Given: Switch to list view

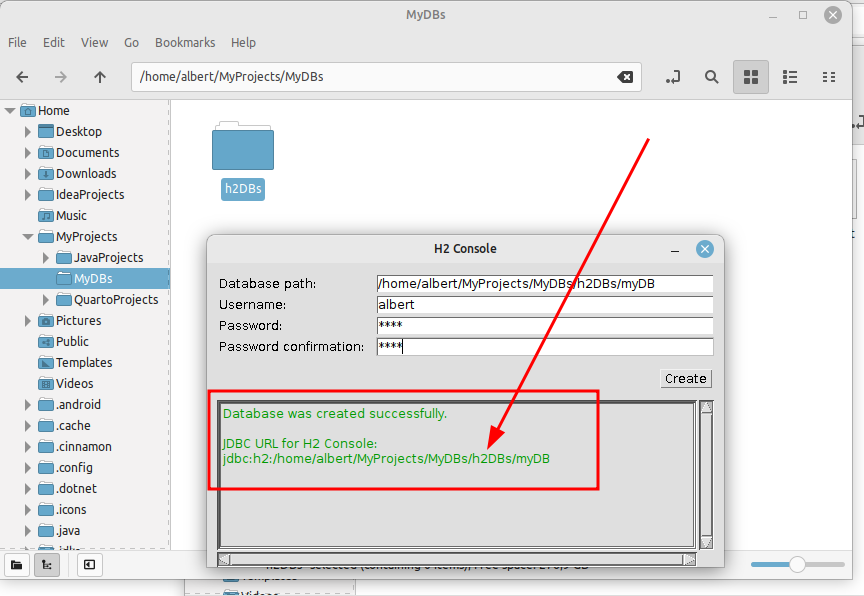Looking at the screenshot, I should point(790,77).
